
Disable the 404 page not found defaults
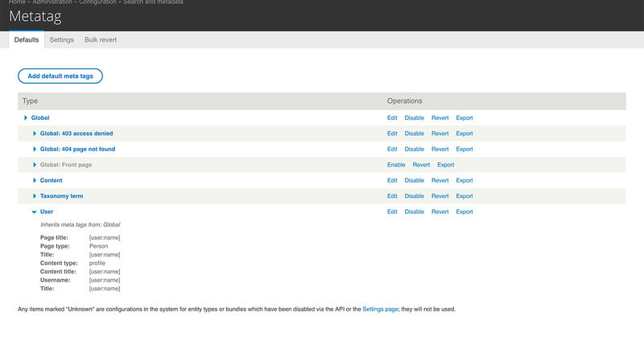tap(414, 149)
